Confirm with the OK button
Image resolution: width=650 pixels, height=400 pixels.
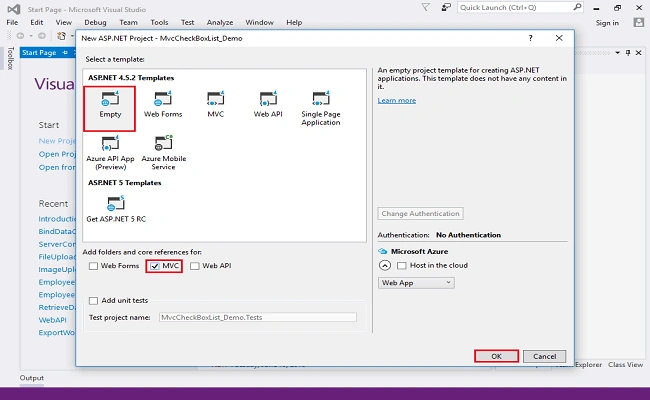pyautogui.click(x=496, y=356)
